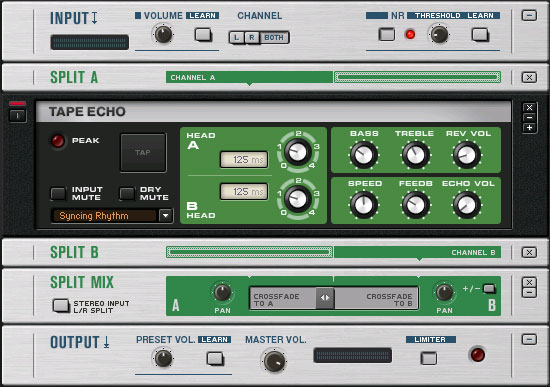
Task: Click the TREBLE knob
Action: pos(416,155)
